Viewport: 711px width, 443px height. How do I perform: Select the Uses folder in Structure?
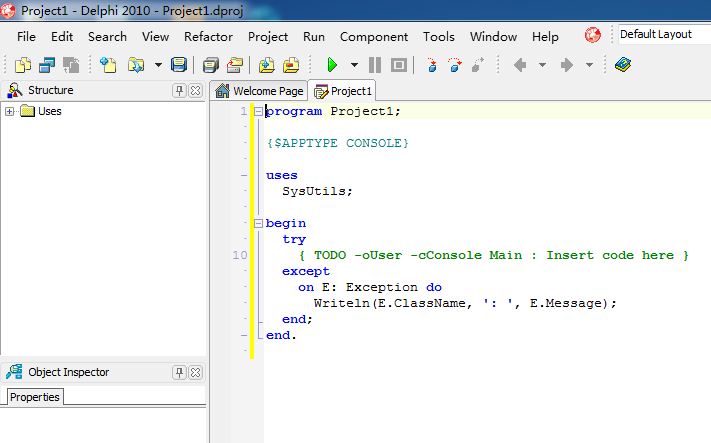tap(41, 111)
